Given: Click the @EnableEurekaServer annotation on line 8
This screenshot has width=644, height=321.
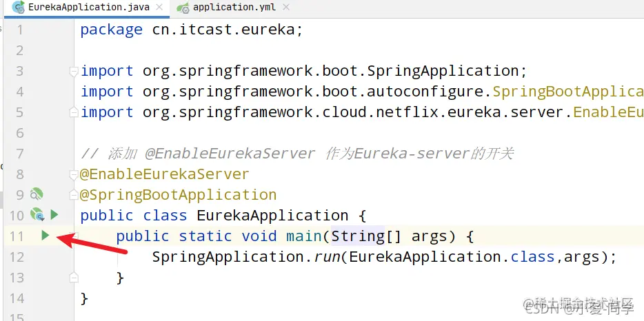Looking at the screenshot, I should (x=164, y=174).
